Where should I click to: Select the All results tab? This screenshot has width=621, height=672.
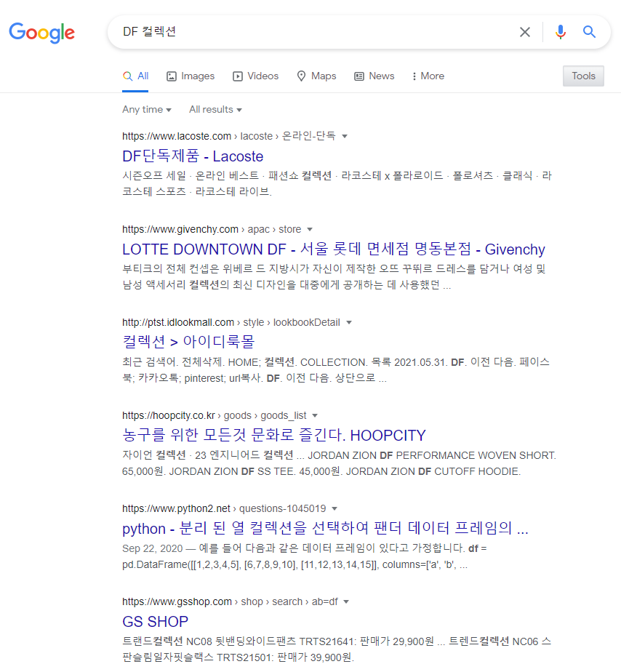[x=135, y=76]
